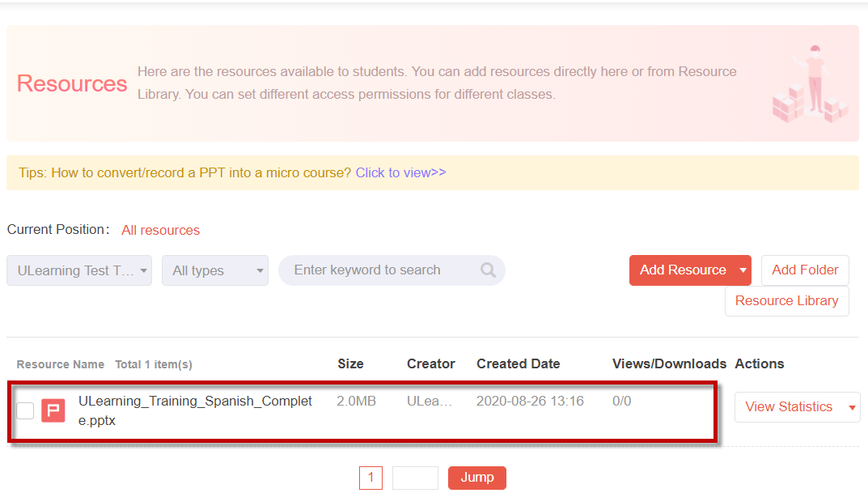Tick the checkbox beside ULearning_Training_Spanish file
Image resolution: width=868 pixels, height=493 pixels.
[25, 410]
